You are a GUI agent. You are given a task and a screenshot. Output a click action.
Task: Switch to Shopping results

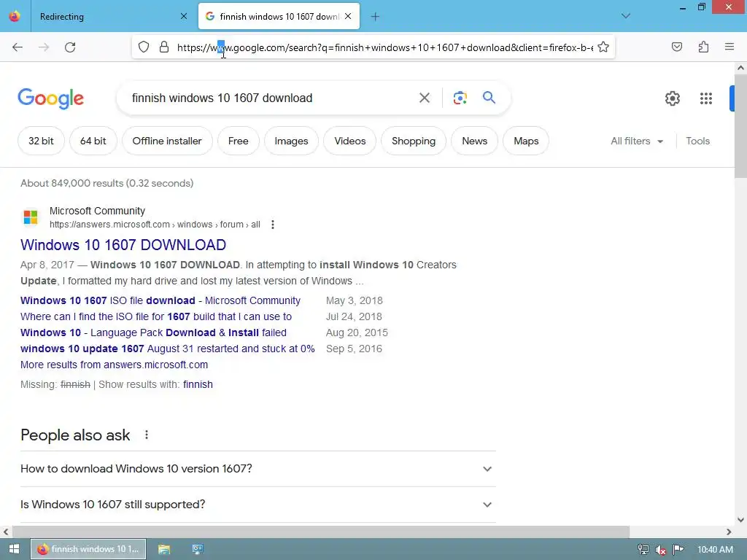414,141
